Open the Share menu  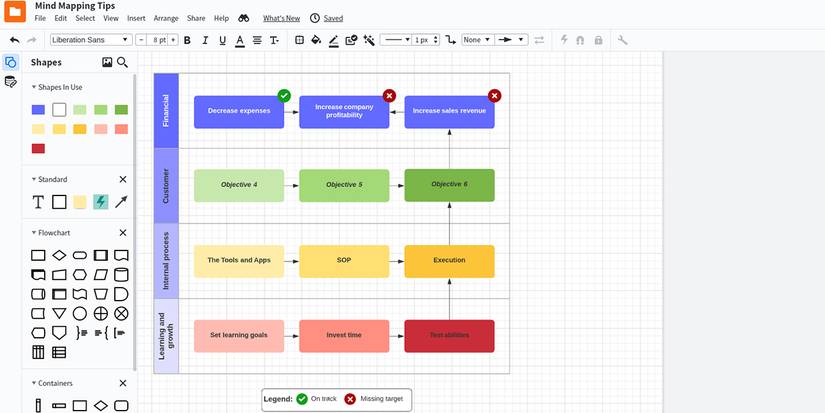click(x=196, y=18)
